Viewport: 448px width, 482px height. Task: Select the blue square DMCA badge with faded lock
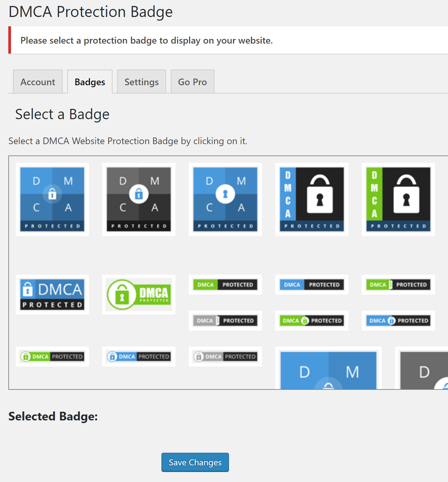click(x=52, y=199)
